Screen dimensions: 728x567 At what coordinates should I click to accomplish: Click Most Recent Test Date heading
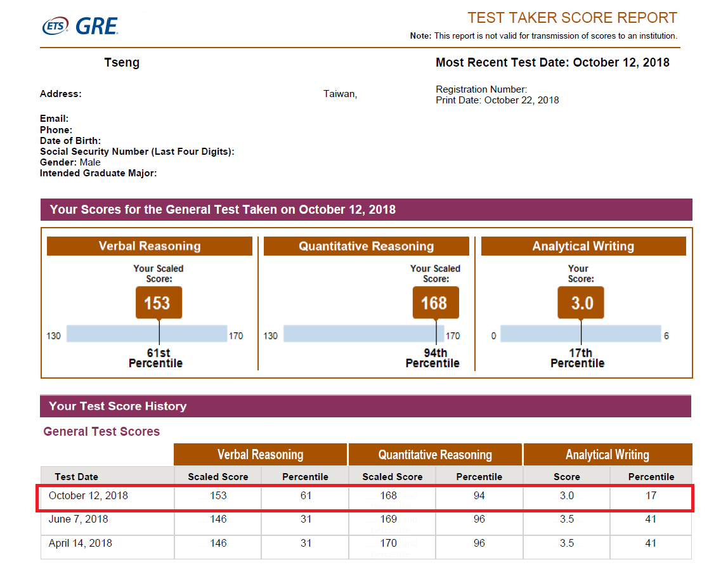tap(552, 62)
